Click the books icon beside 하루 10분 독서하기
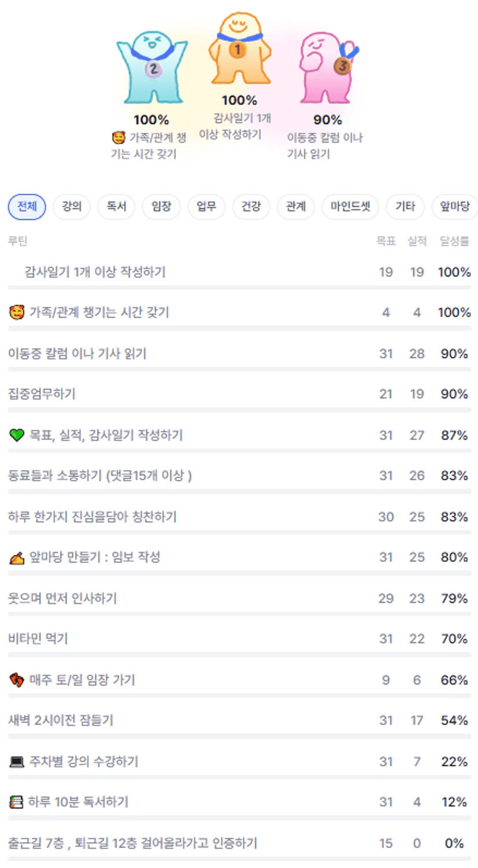 pos(16,802)
